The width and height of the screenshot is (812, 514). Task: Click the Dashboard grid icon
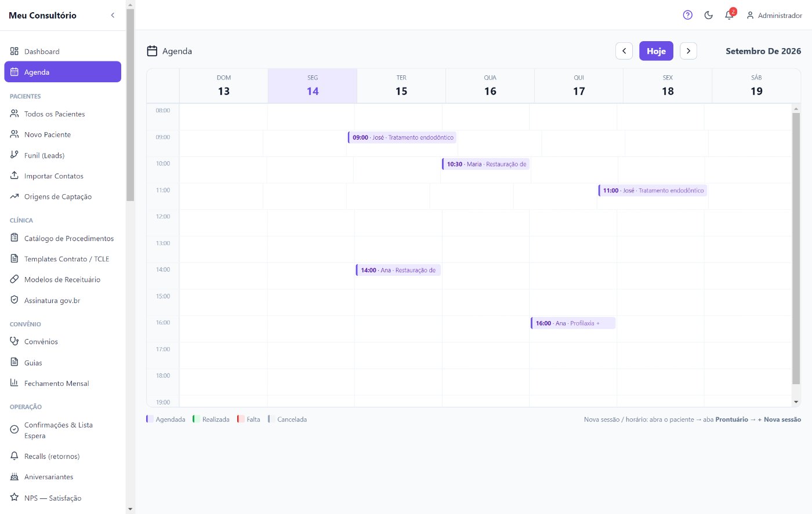pyautogui.click(x=14, y=51)
